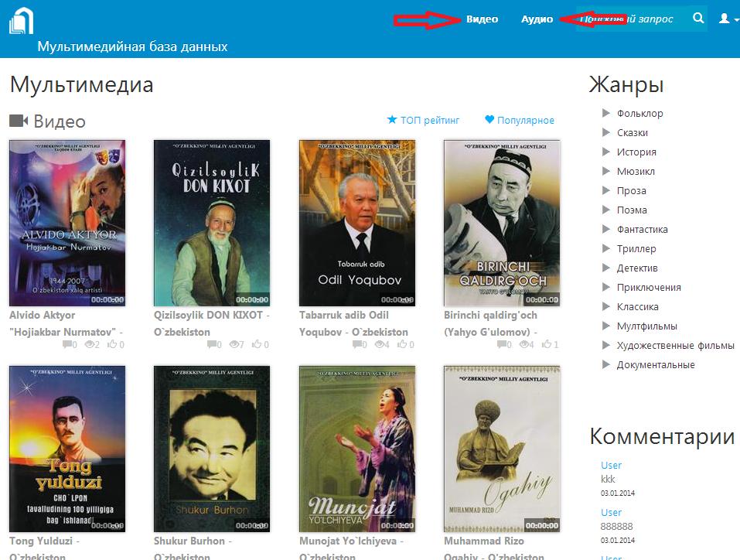Click thumbs-up icon under Birinchi qaldirg'och
The width and height of the screenshot is (740, 560).
(x=545, y=345)
